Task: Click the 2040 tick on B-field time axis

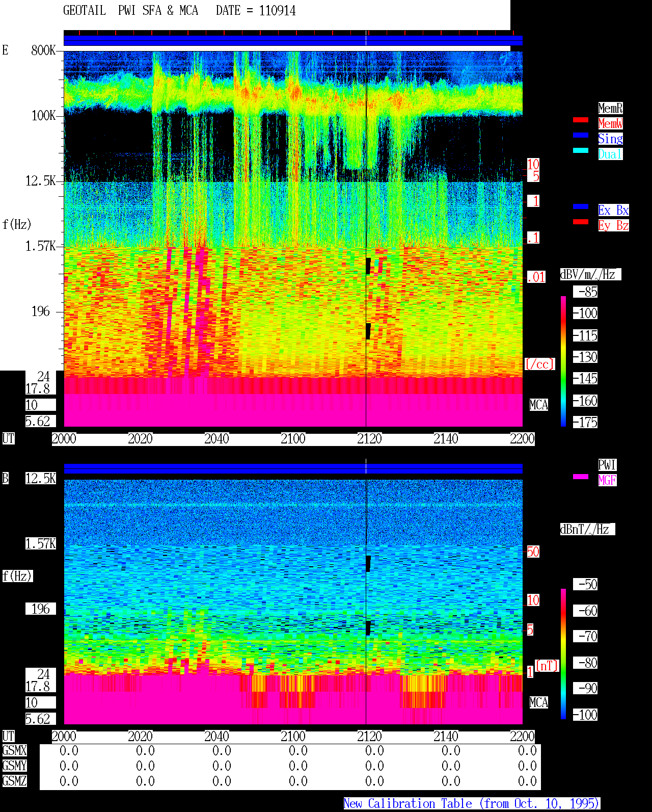Action: [216, 737]
